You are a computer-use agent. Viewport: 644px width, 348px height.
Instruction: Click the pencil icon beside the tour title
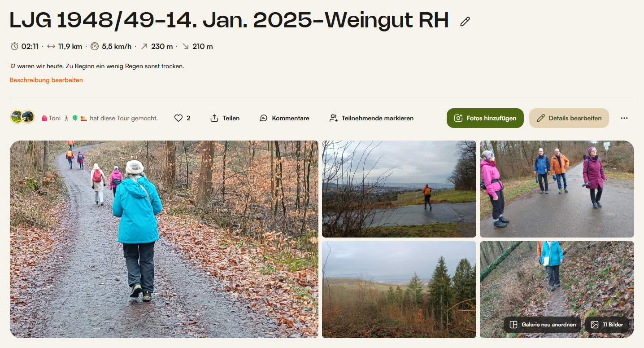(x=465, y=21)
